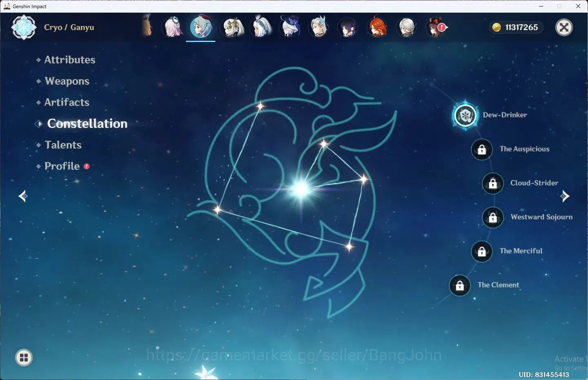Go to the previous character with left arrow

pos(23,196)
